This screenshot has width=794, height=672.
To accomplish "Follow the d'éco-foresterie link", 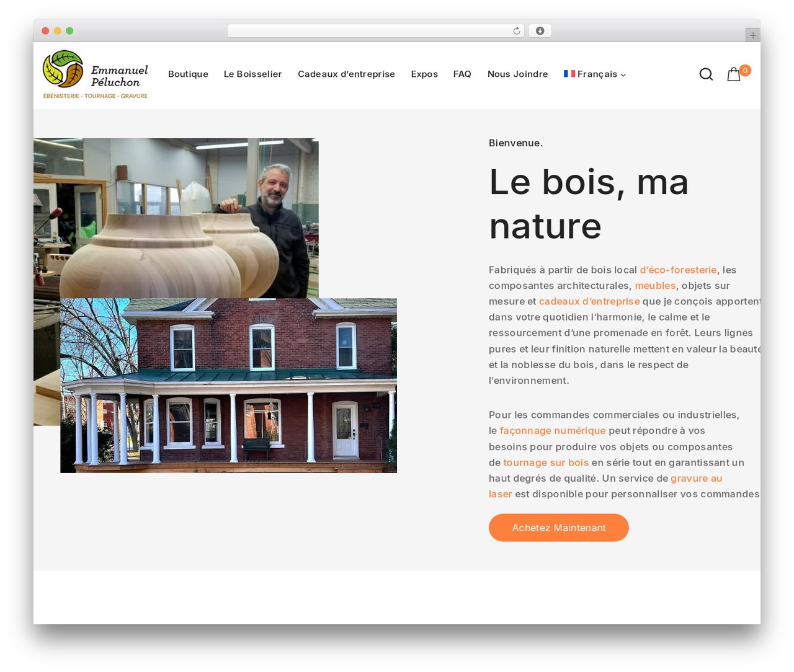I will coord(678,270).
